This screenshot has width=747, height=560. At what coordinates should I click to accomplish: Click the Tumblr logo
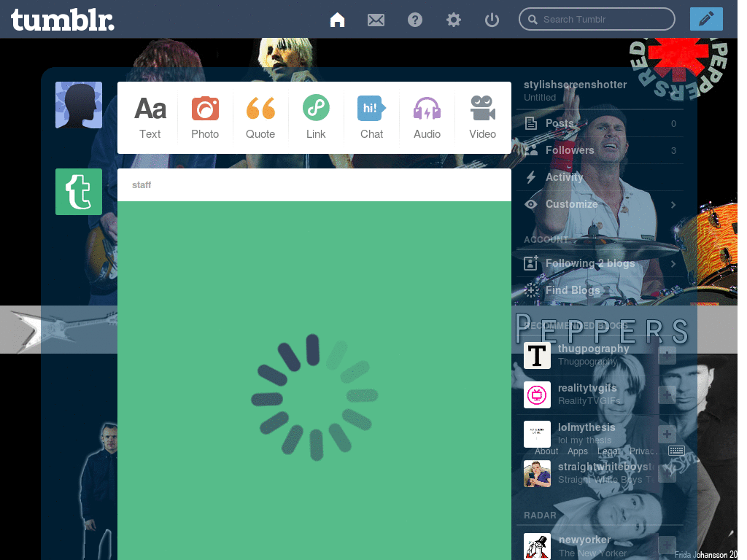63,20
